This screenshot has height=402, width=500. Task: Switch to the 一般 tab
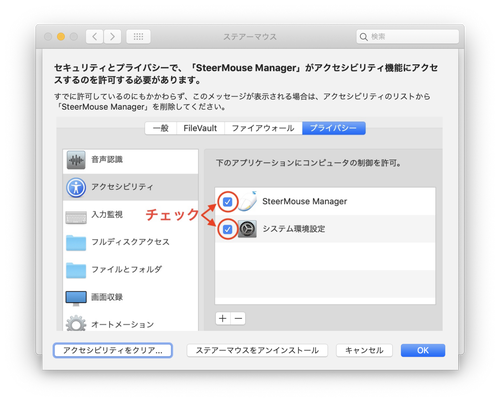[161, 128]
